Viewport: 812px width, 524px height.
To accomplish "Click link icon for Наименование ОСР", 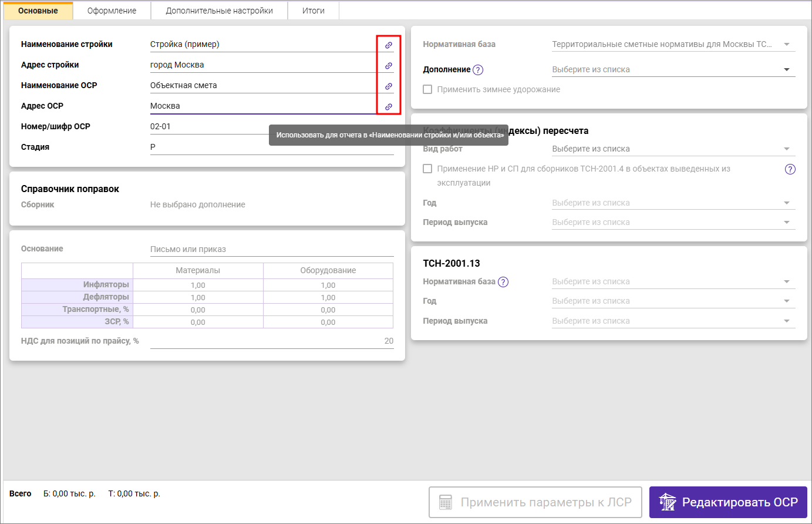I will pos(388,86).
